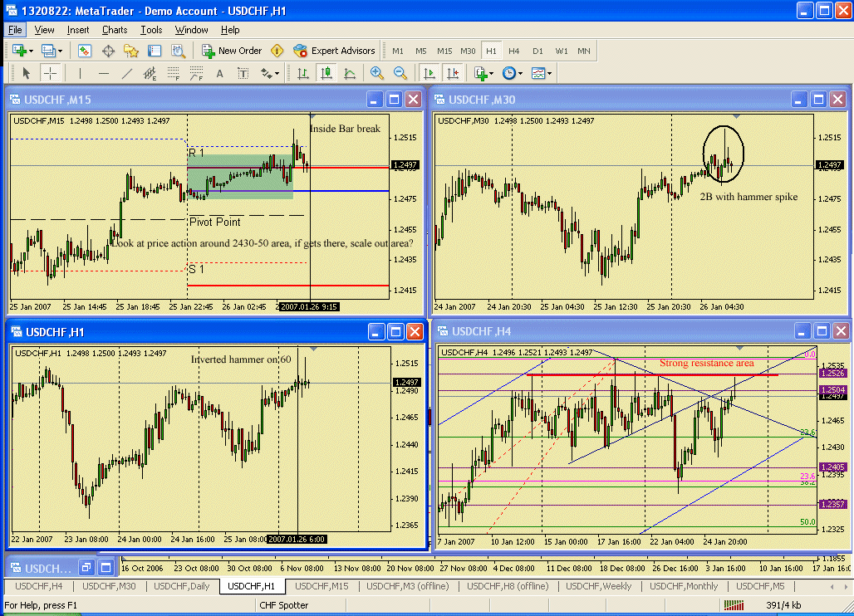The image size is (854, 616).
Task: Set timeframe to D1
Action: click(x=537, y=51)
